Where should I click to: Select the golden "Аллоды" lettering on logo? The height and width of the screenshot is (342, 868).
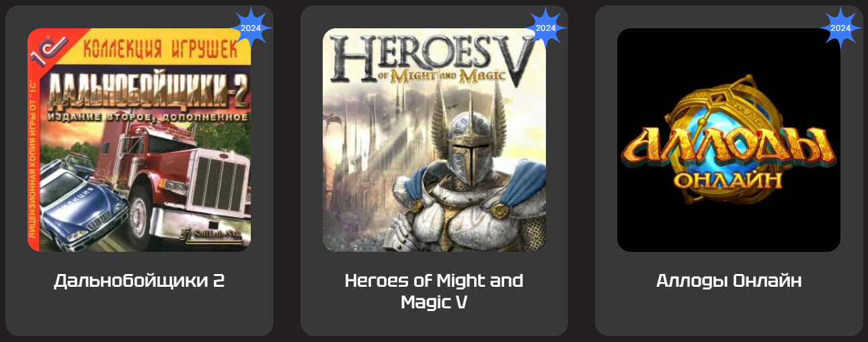click(x=728, y=145)
